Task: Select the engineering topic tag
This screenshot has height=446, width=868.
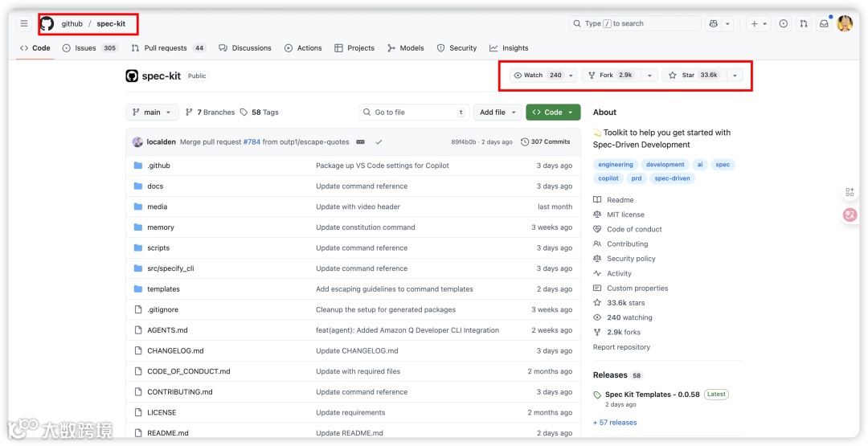Action: point(615,165)
